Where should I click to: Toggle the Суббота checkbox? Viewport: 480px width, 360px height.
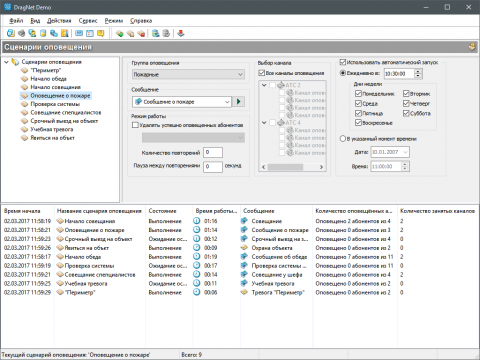tap(406, 113)
